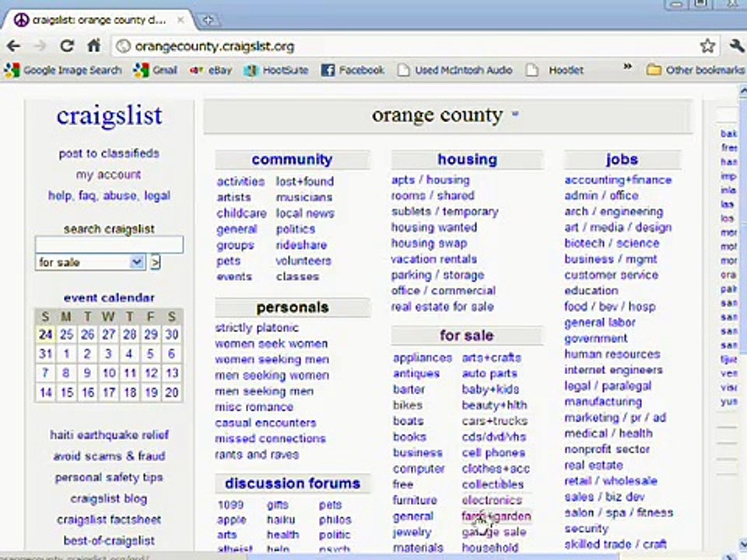Open my account link
Image resolution: width=747 pixels, height=560 pixels.
pyautogui.click(x=109, y=175)
